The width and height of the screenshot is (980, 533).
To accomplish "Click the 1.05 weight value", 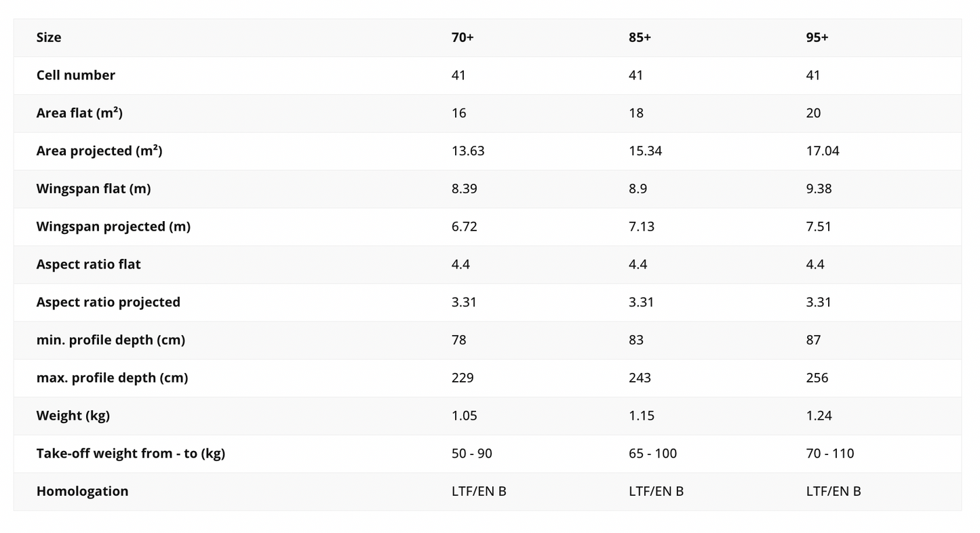I will 465,416.
